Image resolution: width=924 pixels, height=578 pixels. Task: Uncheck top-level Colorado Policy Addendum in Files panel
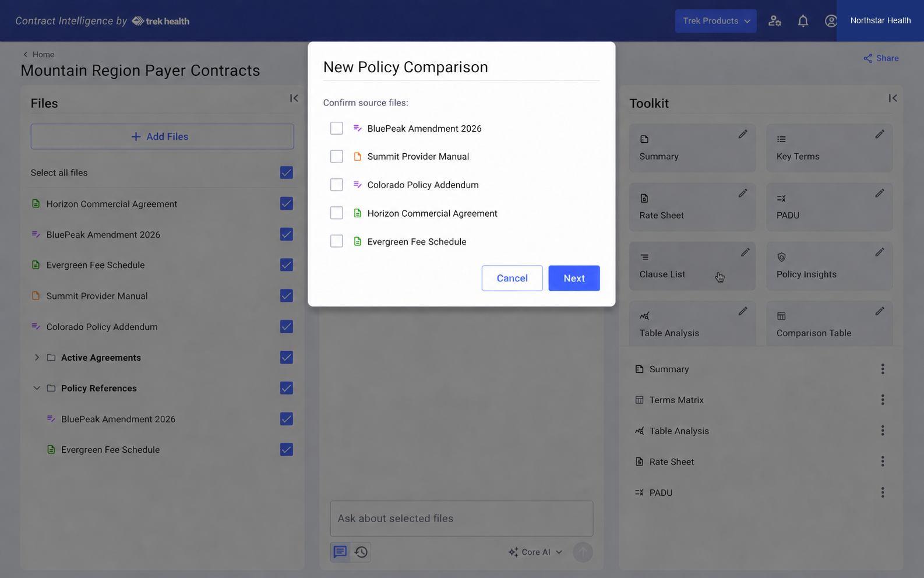coord(287,326)
